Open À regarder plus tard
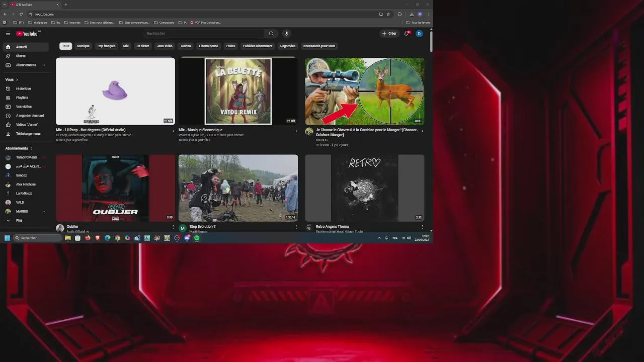This screenshot has height=362, width=644. pos(27,116)
